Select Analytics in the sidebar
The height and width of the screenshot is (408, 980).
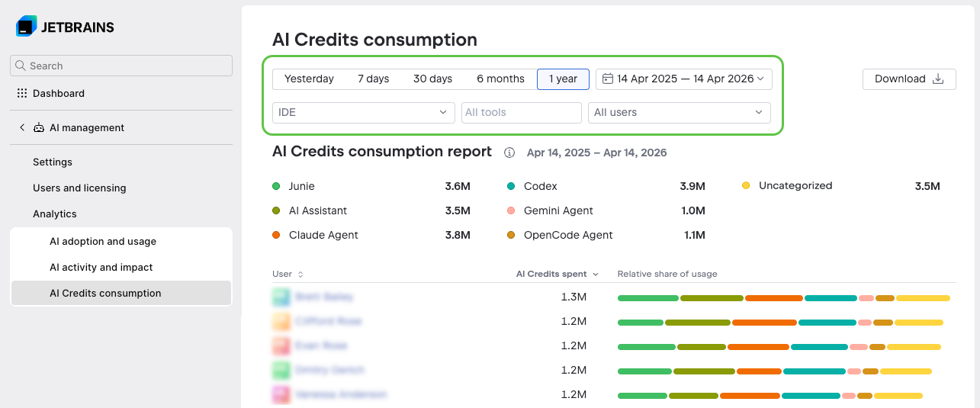55,214
